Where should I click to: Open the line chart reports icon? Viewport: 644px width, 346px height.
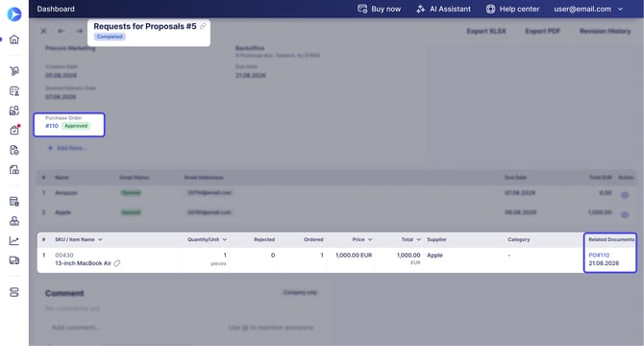point(14,240)
